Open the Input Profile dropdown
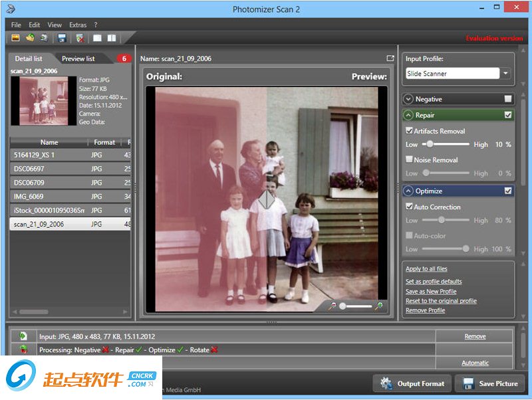This screenshot has height=400, width=532. point(507,74)
